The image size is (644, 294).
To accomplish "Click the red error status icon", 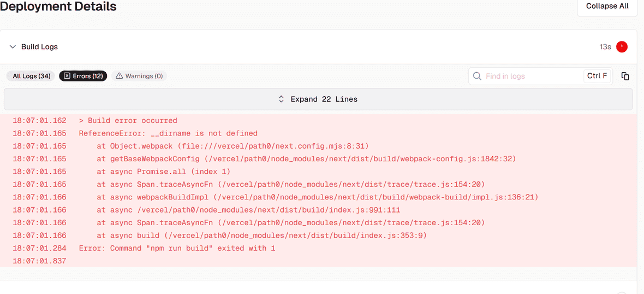I will (x=622, y=47).
